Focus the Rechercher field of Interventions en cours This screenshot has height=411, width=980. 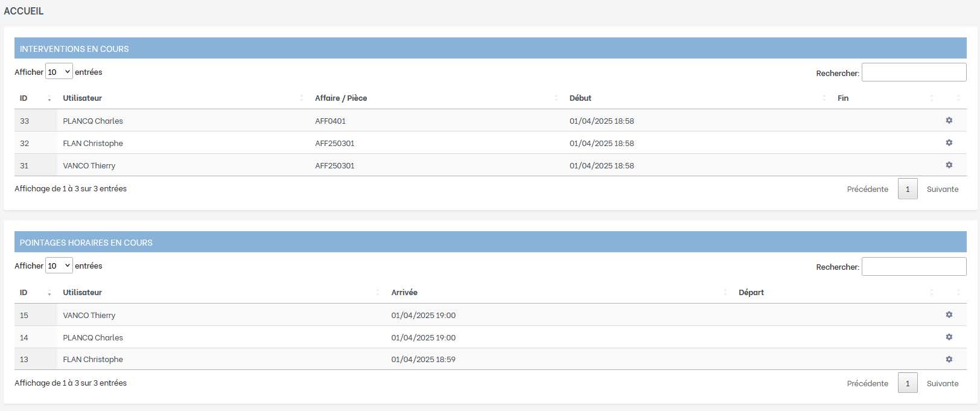pos(914,72)
